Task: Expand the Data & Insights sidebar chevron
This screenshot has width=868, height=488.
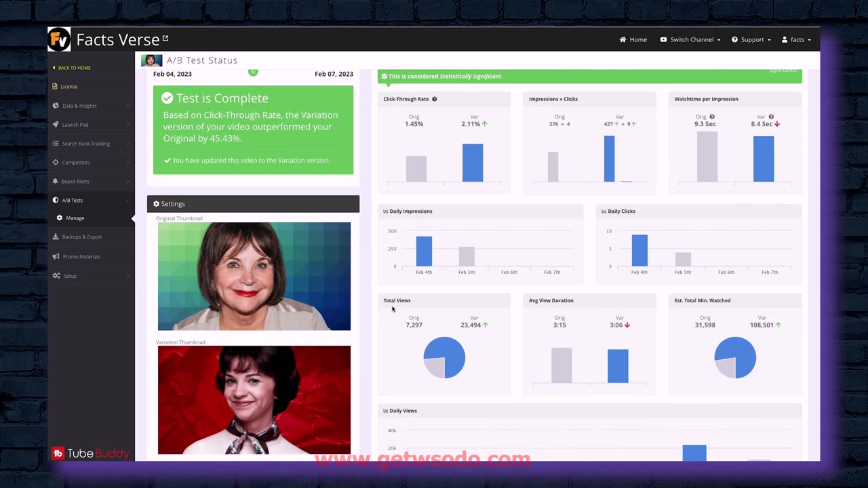Action: [127, 106]
